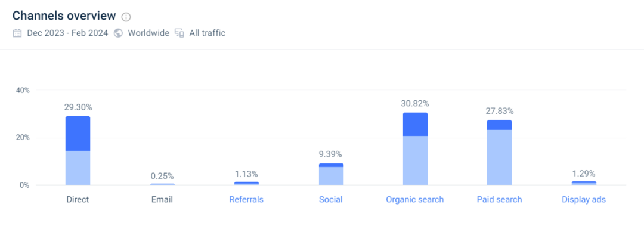
Task: Click the calendar icon for date range
Action: coord(17,33)
